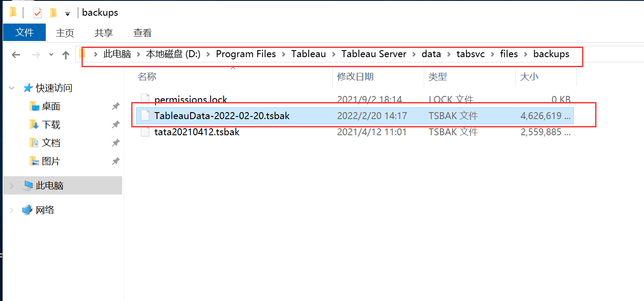644x301 pixels.
Task: Click the 2,559,885 size cell
Action: [x=545, y=132]
